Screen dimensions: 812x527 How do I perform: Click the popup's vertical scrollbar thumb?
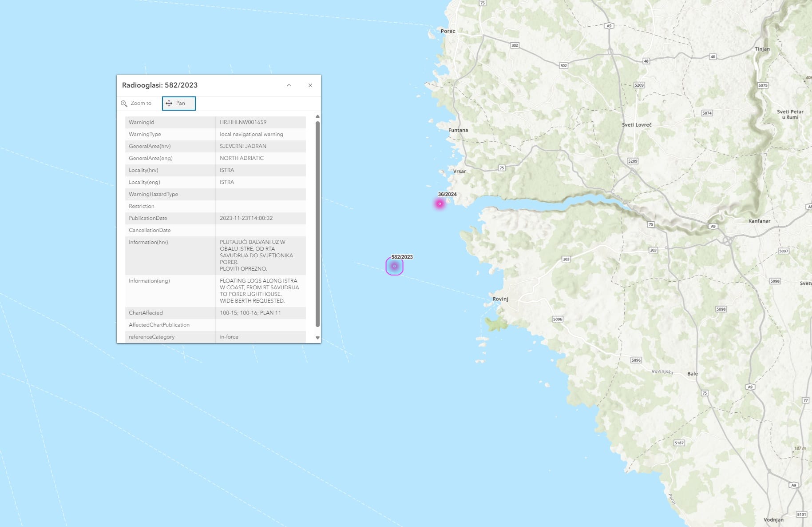point(317,222)
